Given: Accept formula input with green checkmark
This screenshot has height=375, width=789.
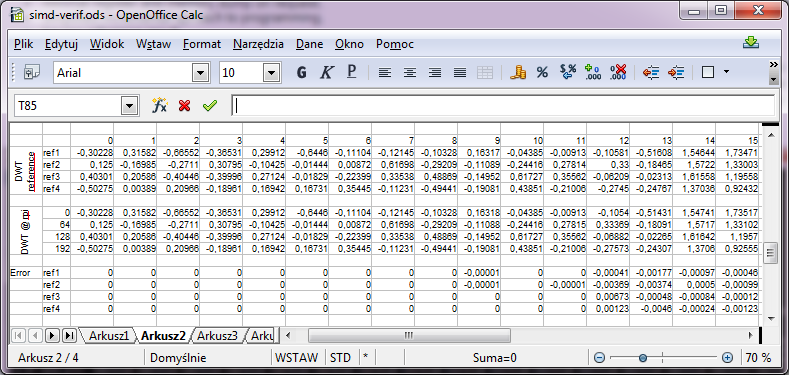Looking at the screenshot, I should (209, 106).
